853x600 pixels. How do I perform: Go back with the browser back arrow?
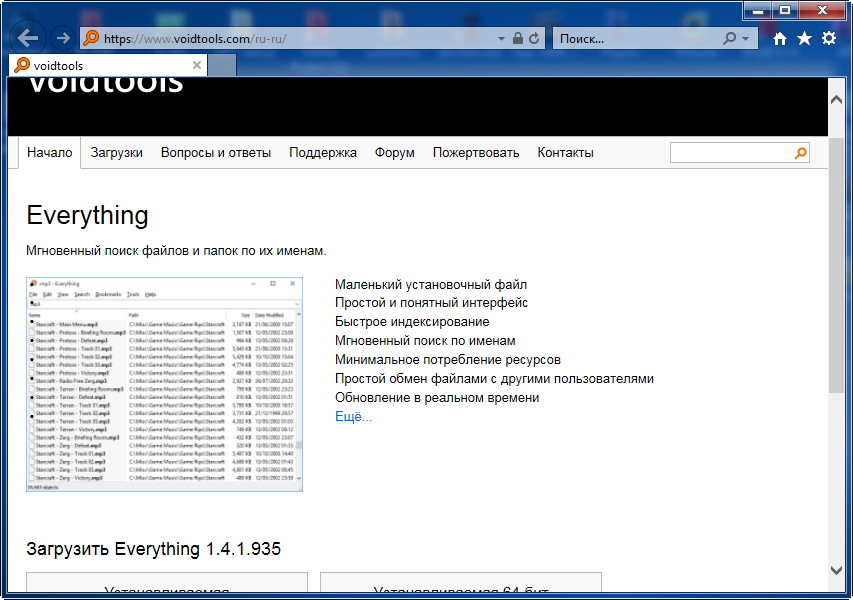point(27,38)
